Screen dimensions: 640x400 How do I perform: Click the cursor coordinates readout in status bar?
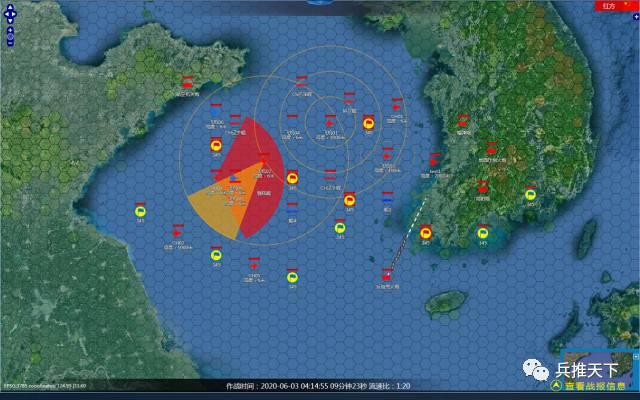tap(45, 385)
